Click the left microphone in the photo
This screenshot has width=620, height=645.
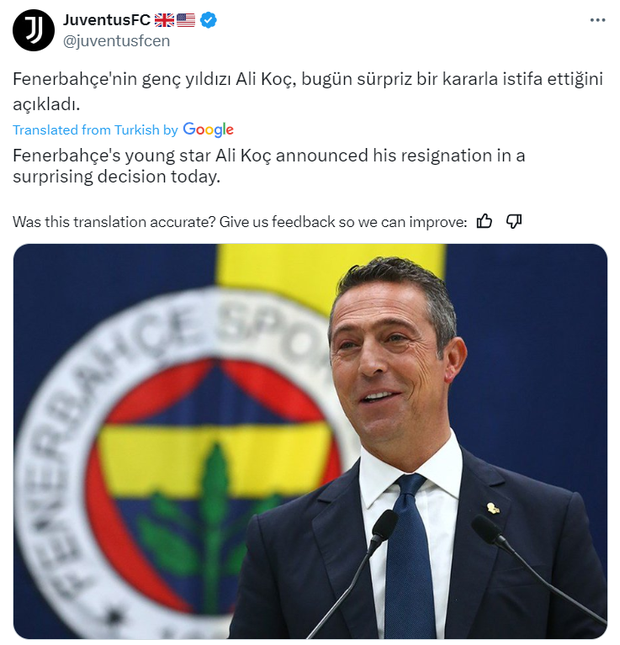pos(354,572)
